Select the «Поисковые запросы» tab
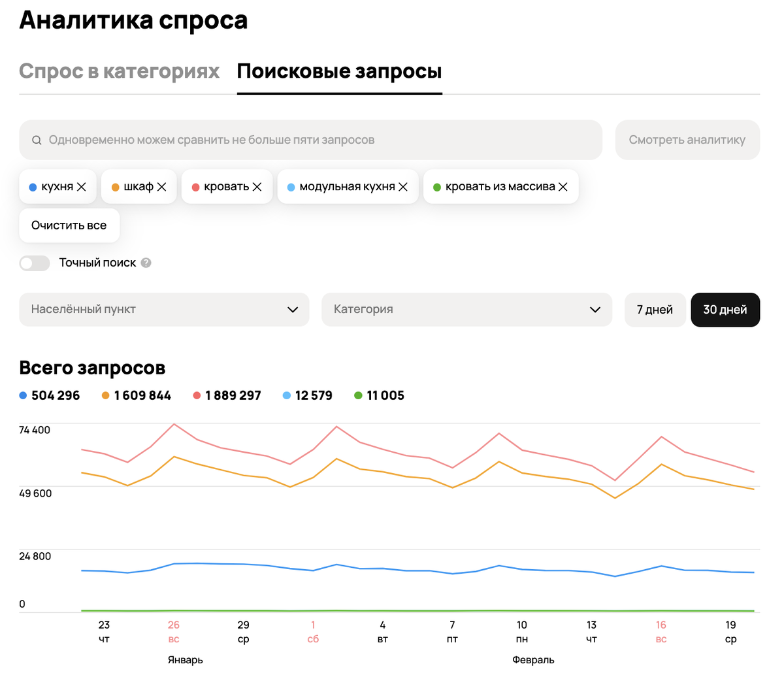Viewport: 784px width, 675px height. click(x=339, y=71)
